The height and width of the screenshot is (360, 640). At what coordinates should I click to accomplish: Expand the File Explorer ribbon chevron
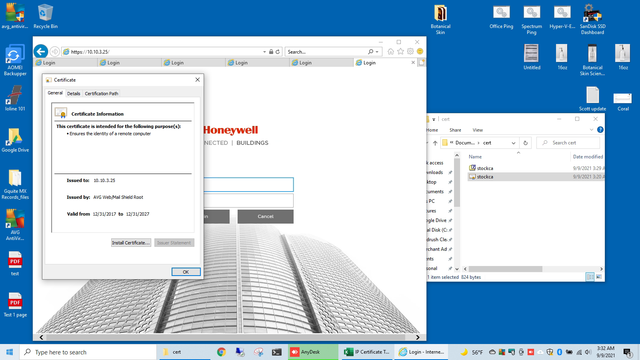[591, 130]
